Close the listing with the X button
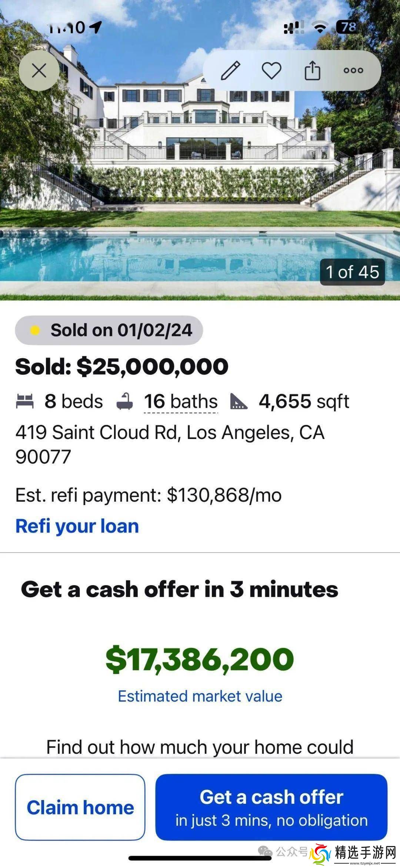The width and height of the screenshot is (400, 868). 39,70
